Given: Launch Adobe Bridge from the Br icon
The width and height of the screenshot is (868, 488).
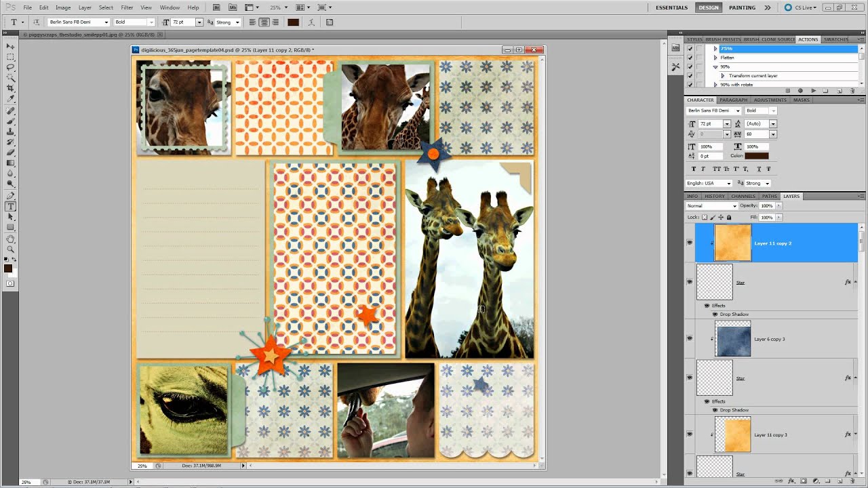Looking at the screenshot, I should click(x=216, y=7).
